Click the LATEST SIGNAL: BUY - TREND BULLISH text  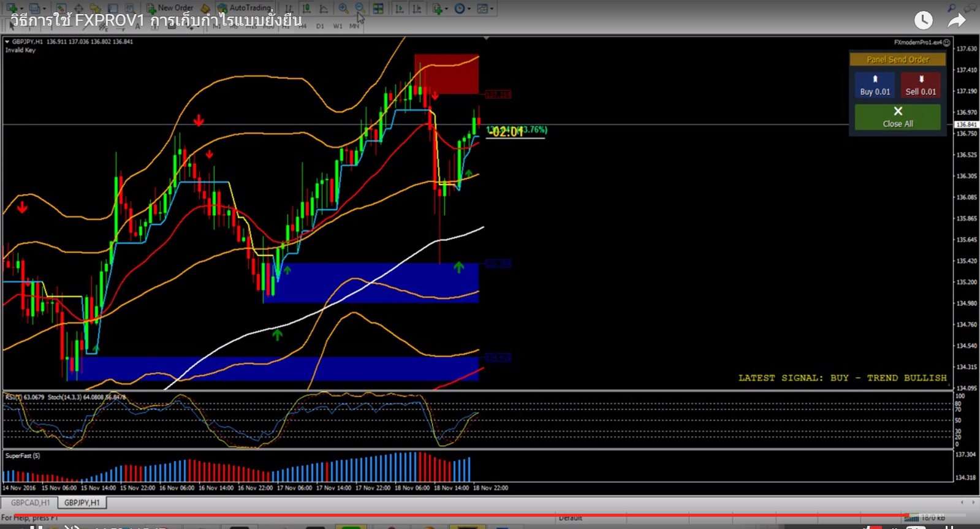coord(842,378)
